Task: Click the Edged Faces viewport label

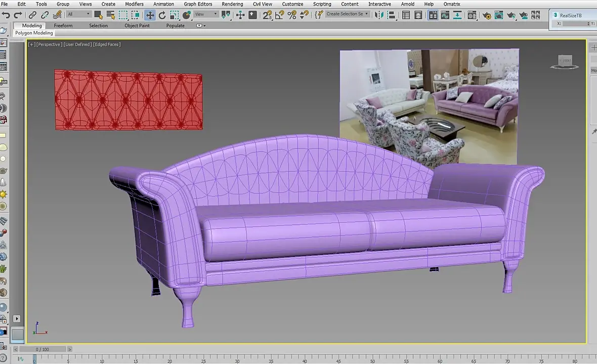Action: coord(107,44)
